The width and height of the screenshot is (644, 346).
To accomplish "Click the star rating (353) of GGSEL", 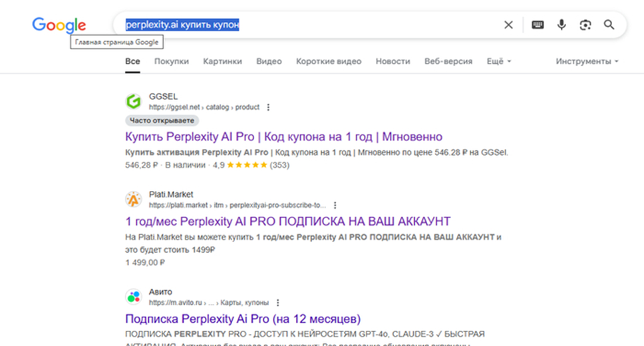I will click(x=251, y=165).
